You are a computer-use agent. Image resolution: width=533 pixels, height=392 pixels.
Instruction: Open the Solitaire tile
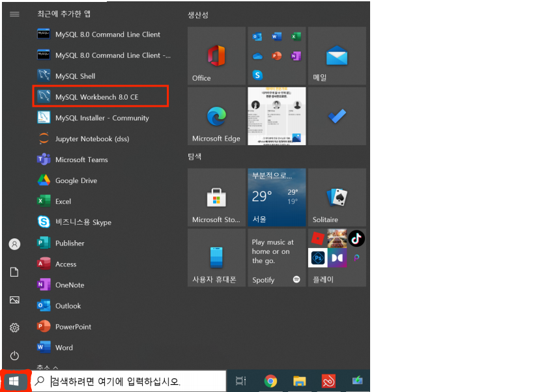(x=337, y=197)
